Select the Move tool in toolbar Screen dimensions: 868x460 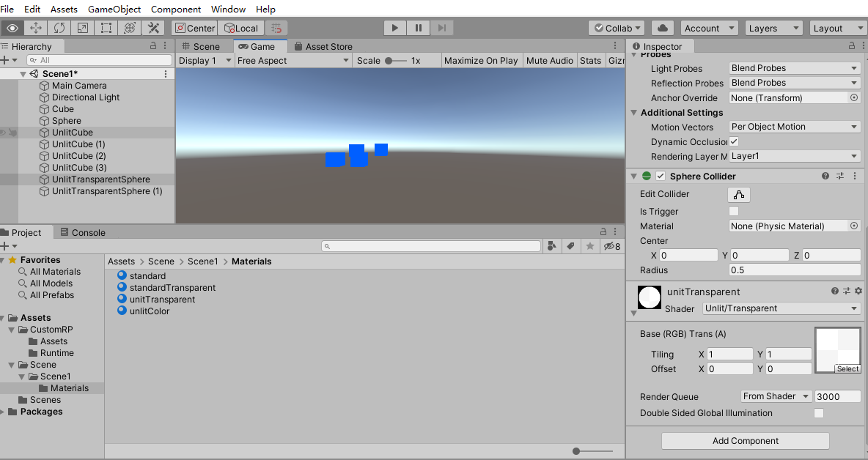[x=35, y=28]
